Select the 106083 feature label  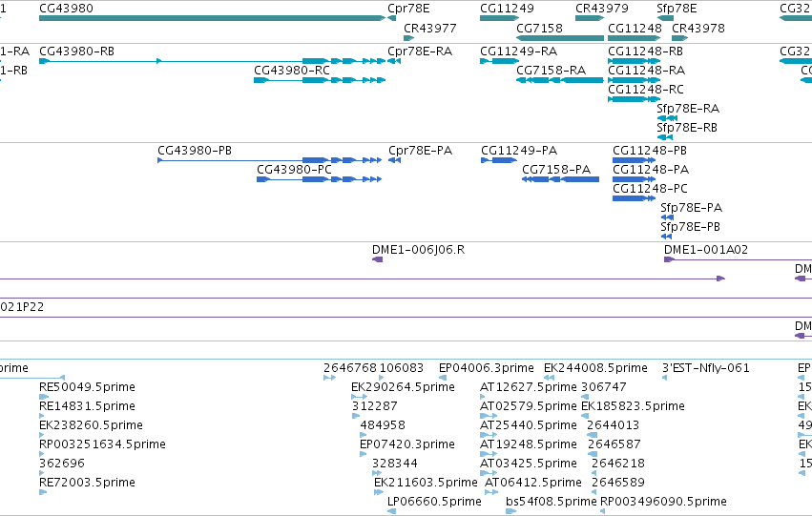tap(402, 368)
